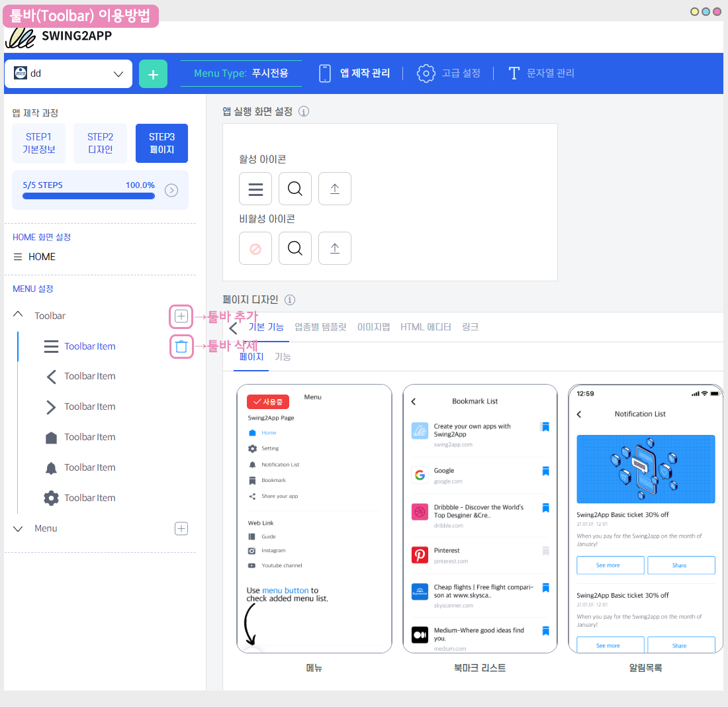The image size is (728, 707).
Task: Click the Menu section plus icon
Action: [x=181, y=528]
